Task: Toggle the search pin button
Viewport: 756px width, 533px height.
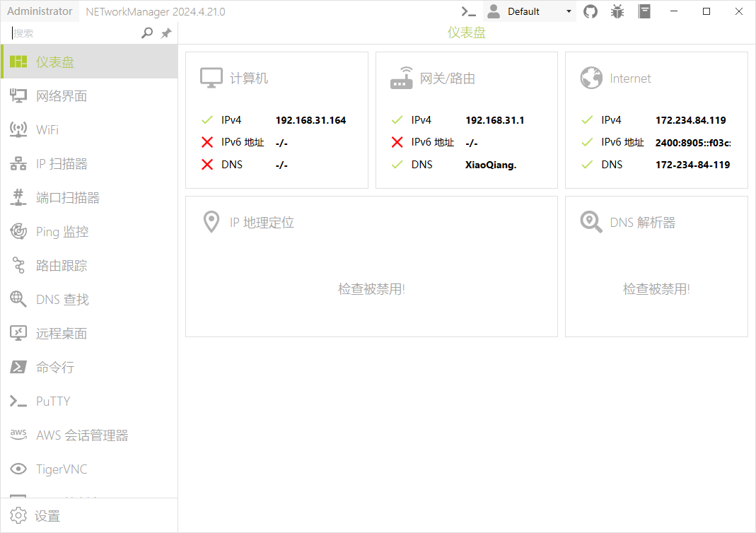Action: click(x=166, y=33)
